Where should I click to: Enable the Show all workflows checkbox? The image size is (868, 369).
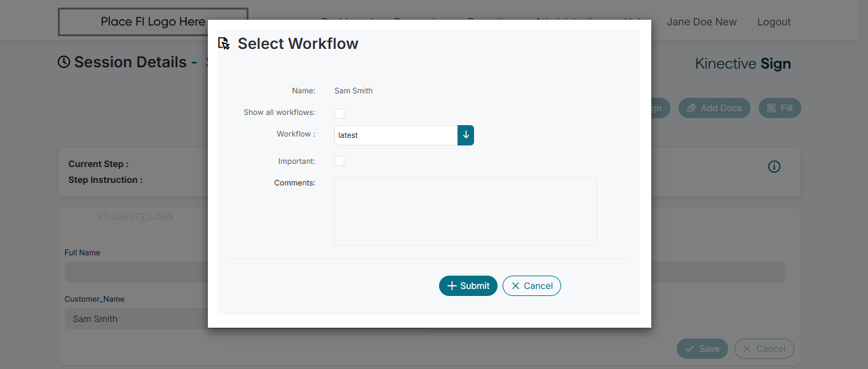339,114
